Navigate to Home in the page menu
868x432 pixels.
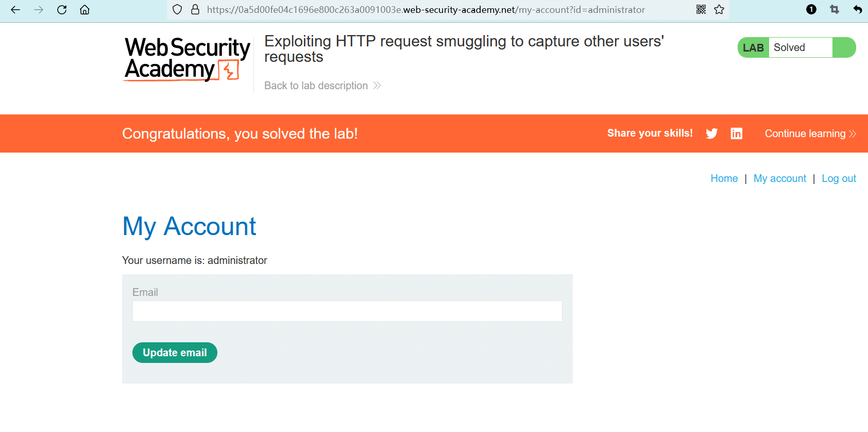pos(724,178)
